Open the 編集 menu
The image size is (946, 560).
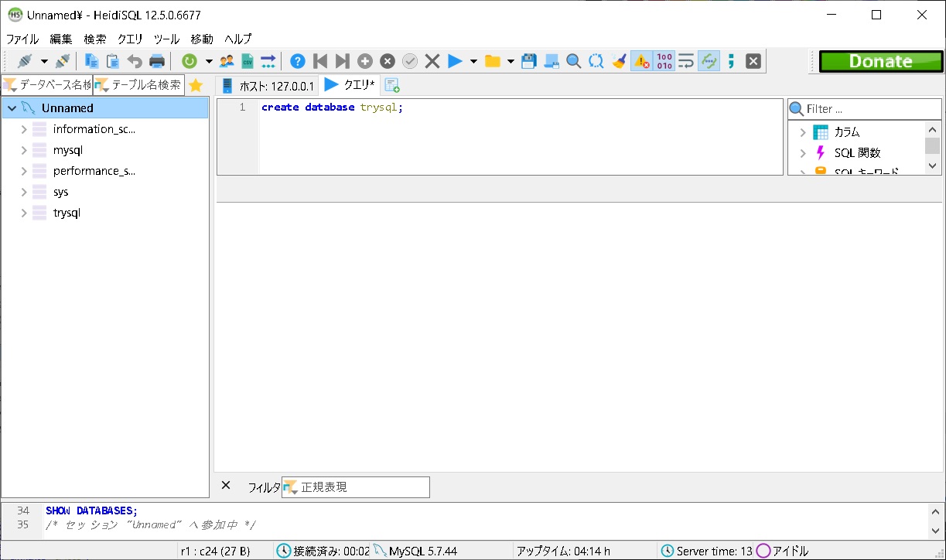coord(61,39)
